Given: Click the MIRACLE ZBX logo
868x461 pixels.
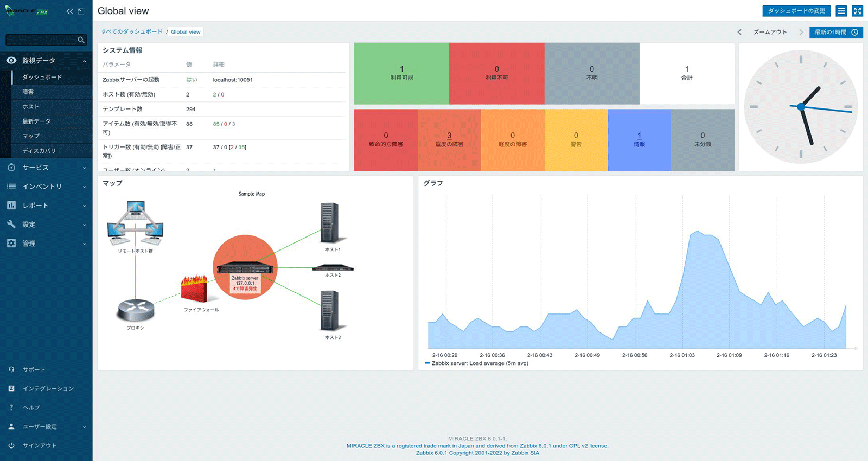Looking at the screenshot, I should 27,11.
